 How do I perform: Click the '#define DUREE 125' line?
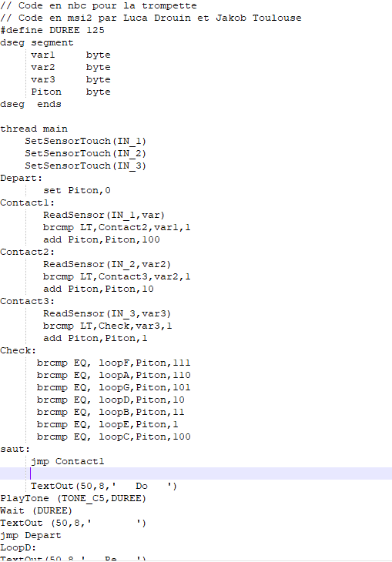52,30
